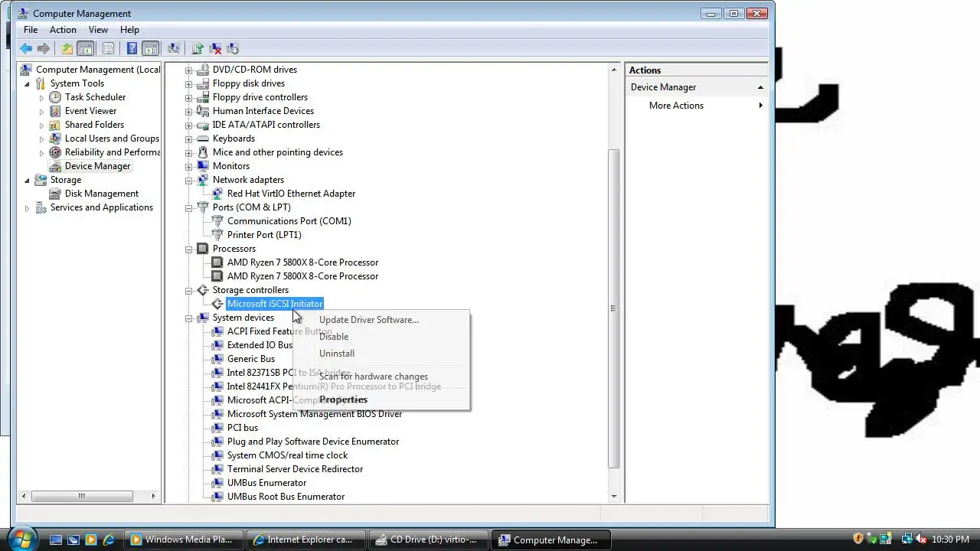Click the Task Scheduler clock icon
The height and width of the screenshot is (551, 980).
55,97
